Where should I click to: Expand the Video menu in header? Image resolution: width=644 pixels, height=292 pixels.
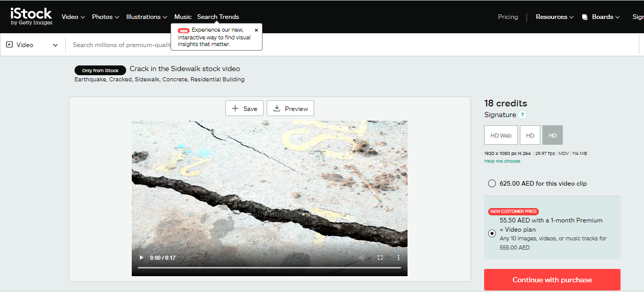(x=73, y=17)
